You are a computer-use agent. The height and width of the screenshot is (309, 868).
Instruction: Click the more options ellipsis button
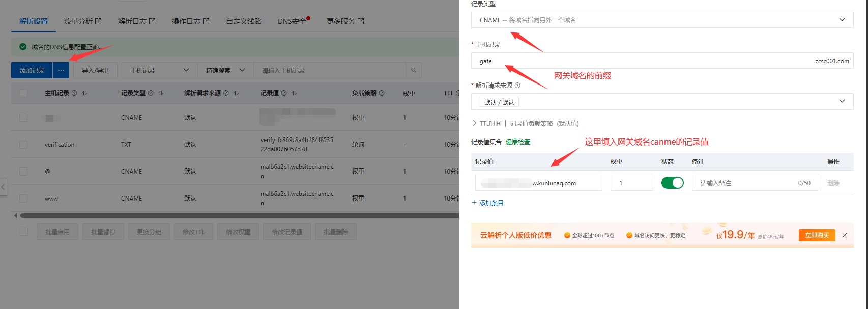coord(61,70)
